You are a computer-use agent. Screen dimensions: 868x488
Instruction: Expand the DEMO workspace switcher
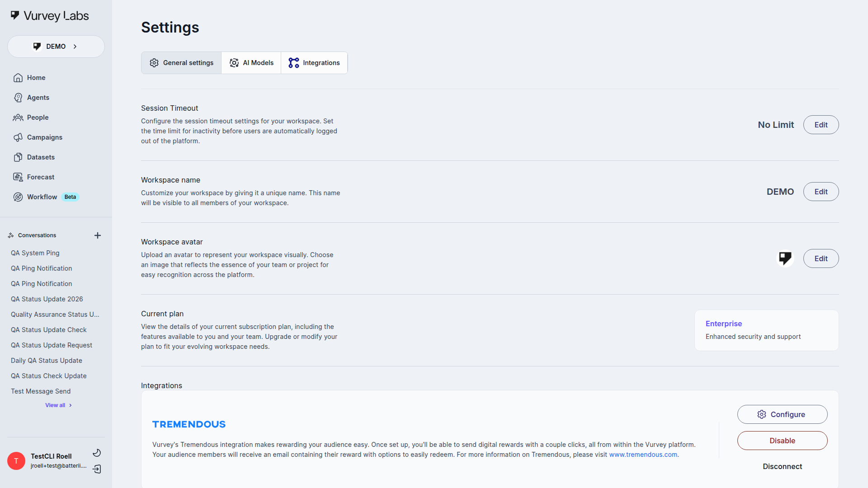point(56,47)
